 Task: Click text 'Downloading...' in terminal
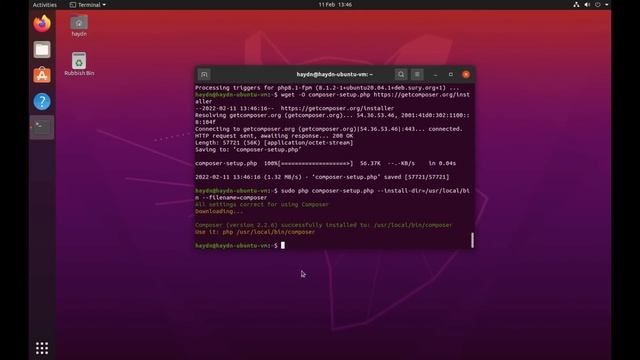click(x=219, y=211)
